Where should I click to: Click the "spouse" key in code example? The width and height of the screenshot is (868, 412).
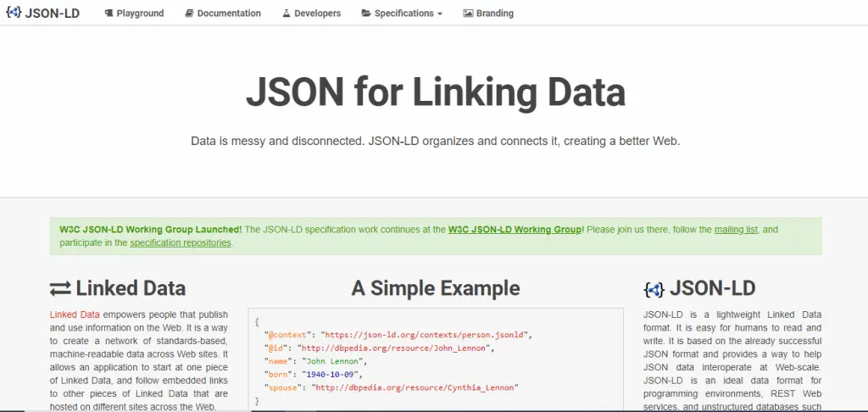(x=283, y=388)
